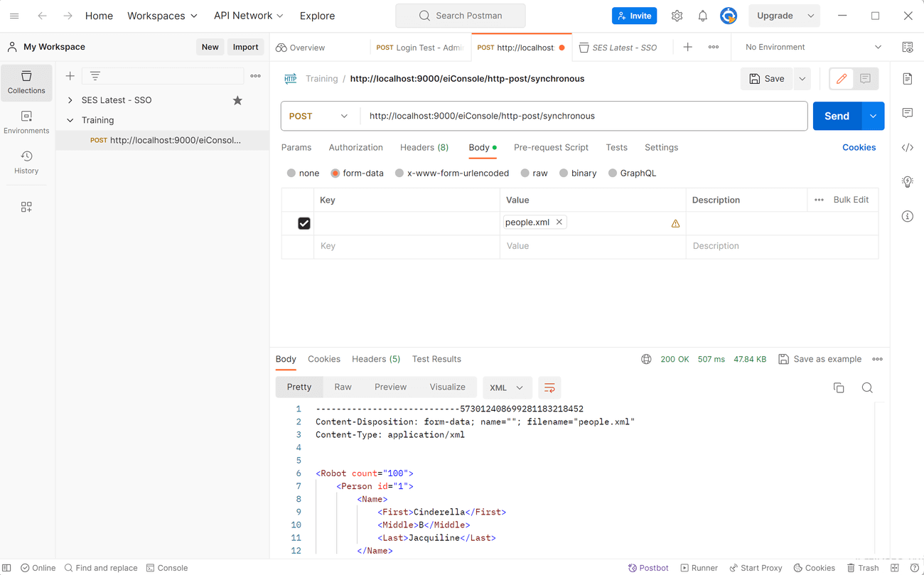
Task: Open the notifications bell
Action: (x=702, y=16)
